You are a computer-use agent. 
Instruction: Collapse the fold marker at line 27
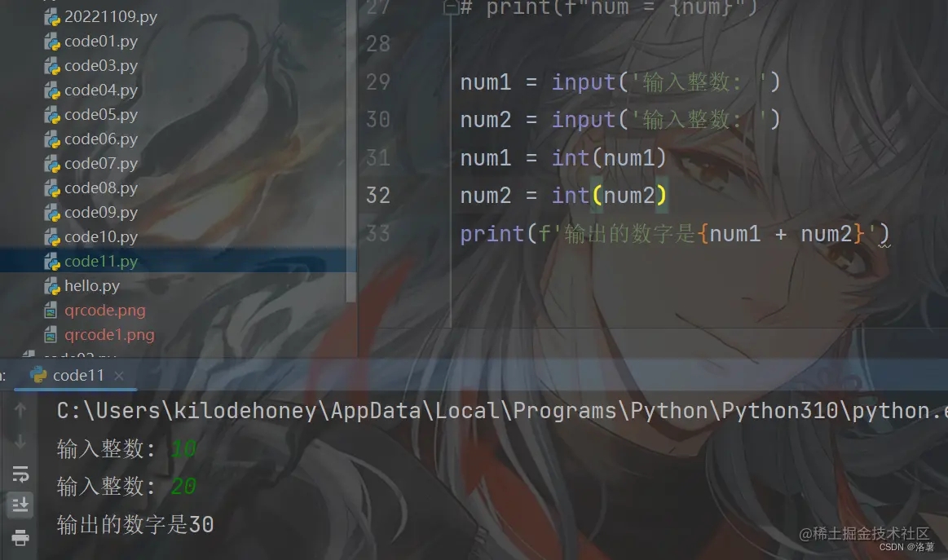pos(451,7)
